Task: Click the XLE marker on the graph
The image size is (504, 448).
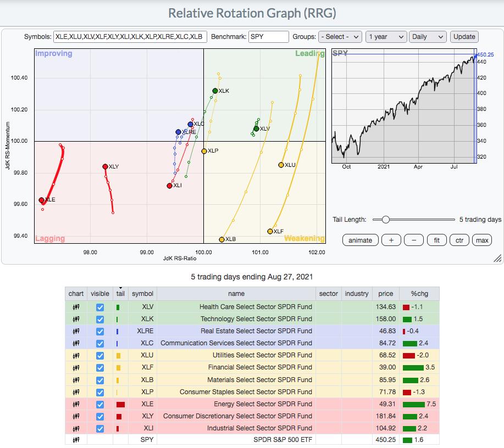Action: (x=41, y=200)
